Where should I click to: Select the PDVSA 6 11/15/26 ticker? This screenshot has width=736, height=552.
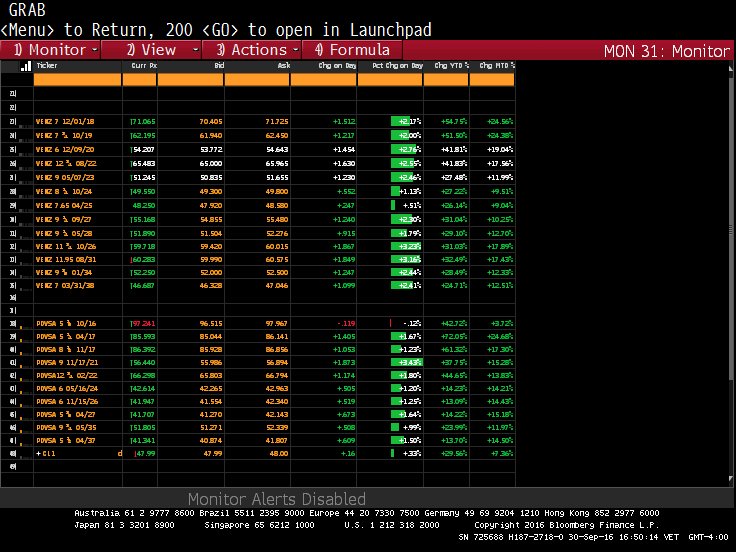pyautogui.click(x=67, y=402)
